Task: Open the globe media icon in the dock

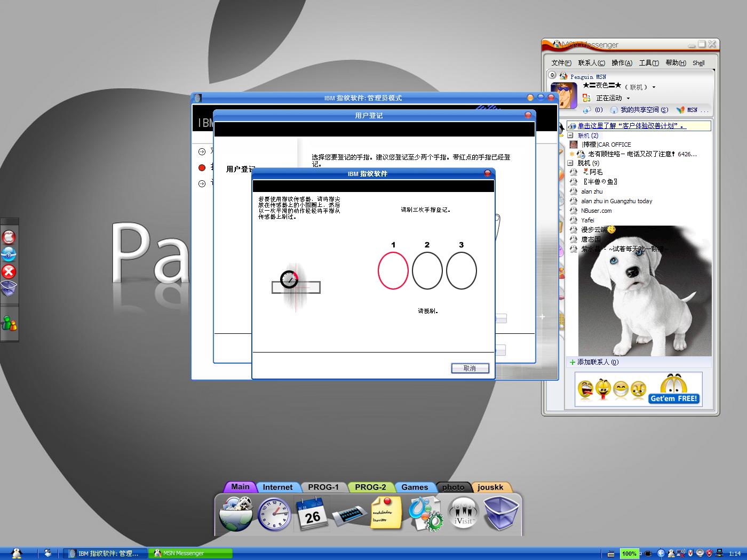Action: pyautogui.click(x=236, y=513)
